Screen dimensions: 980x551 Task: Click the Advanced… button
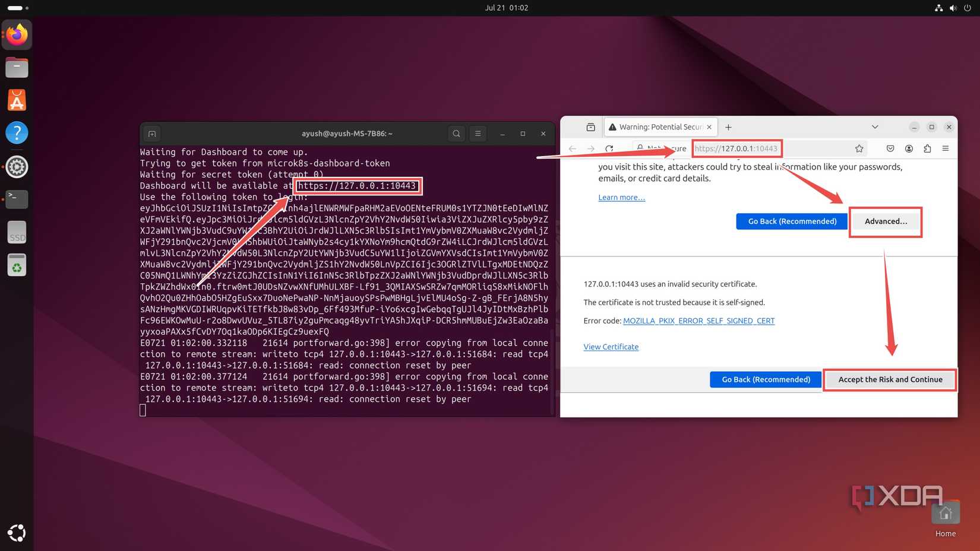[886, 221]
